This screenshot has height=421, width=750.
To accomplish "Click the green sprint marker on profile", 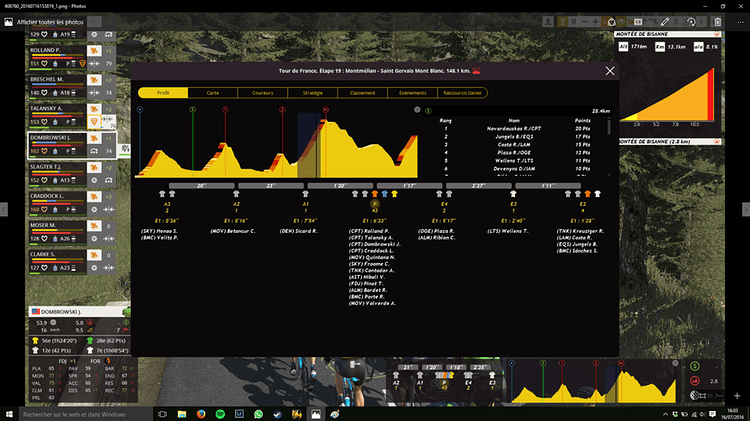I will tap(193, 110).
